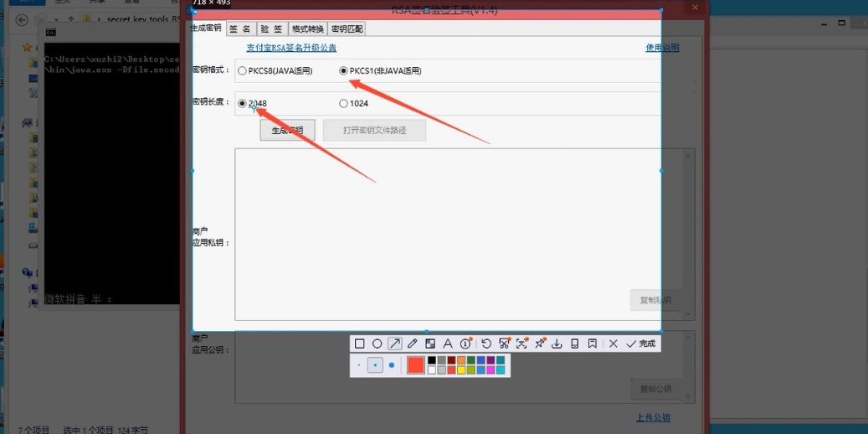The height and width of the screenshot is (434, 868).
Task: Save screenshot with download icon
Action: (557, 344)
